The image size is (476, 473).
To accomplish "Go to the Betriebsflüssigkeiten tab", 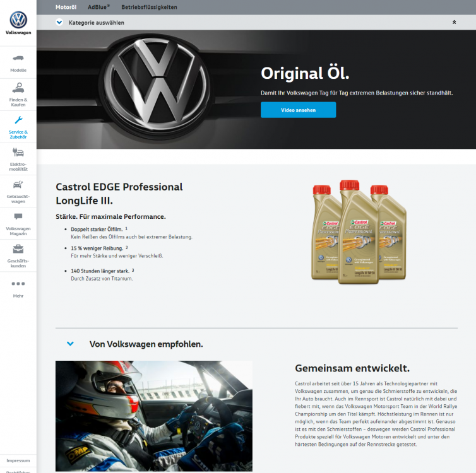I will pyautogui.click(x=150, y=7).
